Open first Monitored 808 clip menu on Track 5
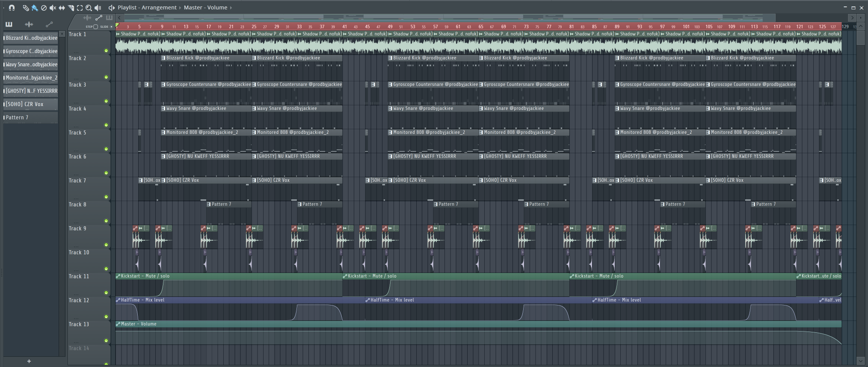This screenshot has width=868, height=367. (163, 133)
